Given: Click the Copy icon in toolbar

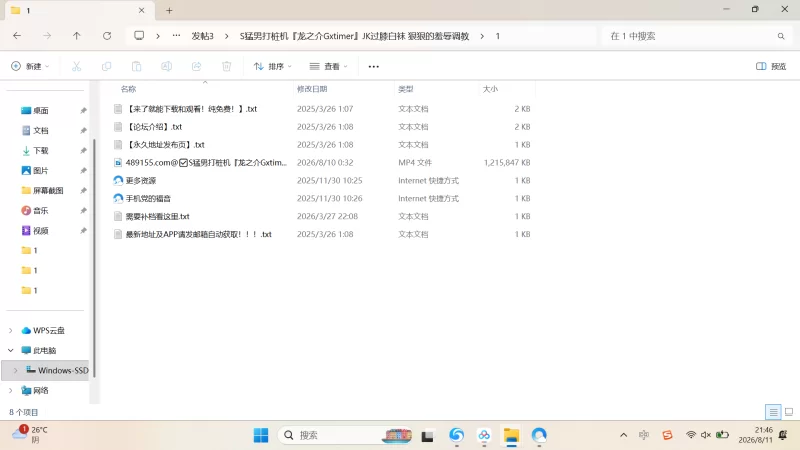Looking at the screenshot, I should 107,66.
